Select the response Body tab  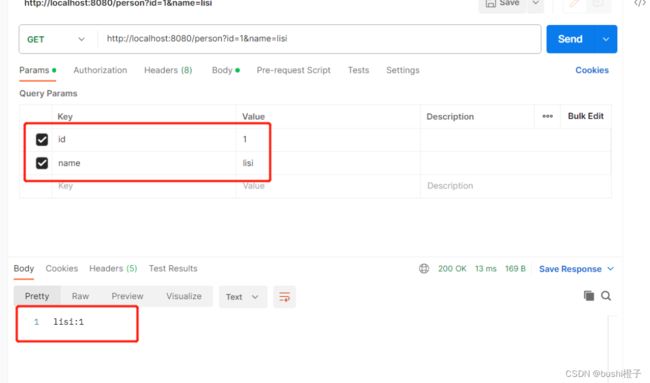24,269
